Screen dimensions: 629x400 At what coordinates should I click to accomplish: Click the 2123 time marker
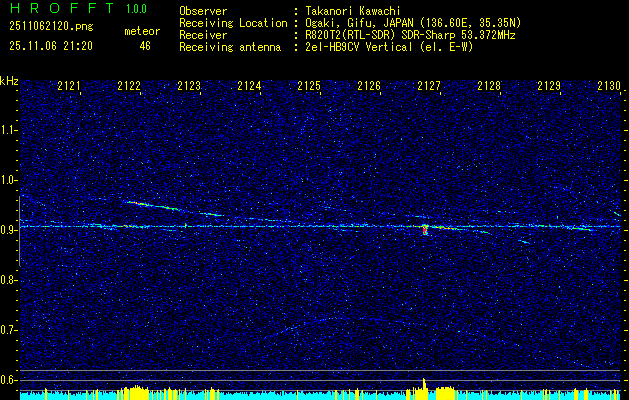pos(189,85)
